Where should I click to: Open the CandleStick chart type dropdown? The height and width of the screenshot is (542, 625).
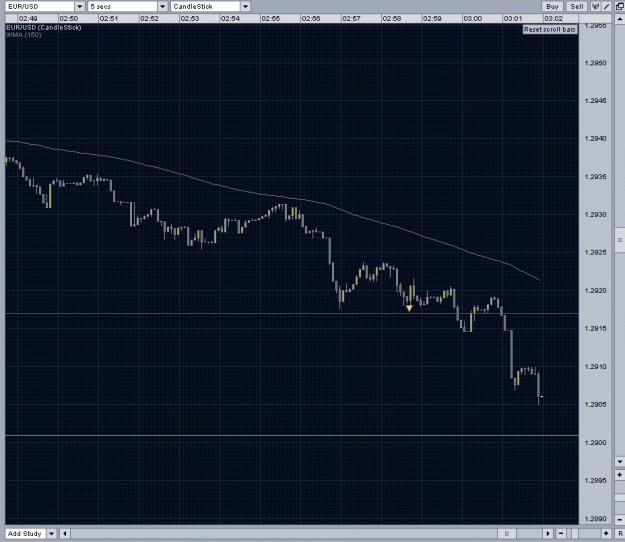tap(245, 6)
